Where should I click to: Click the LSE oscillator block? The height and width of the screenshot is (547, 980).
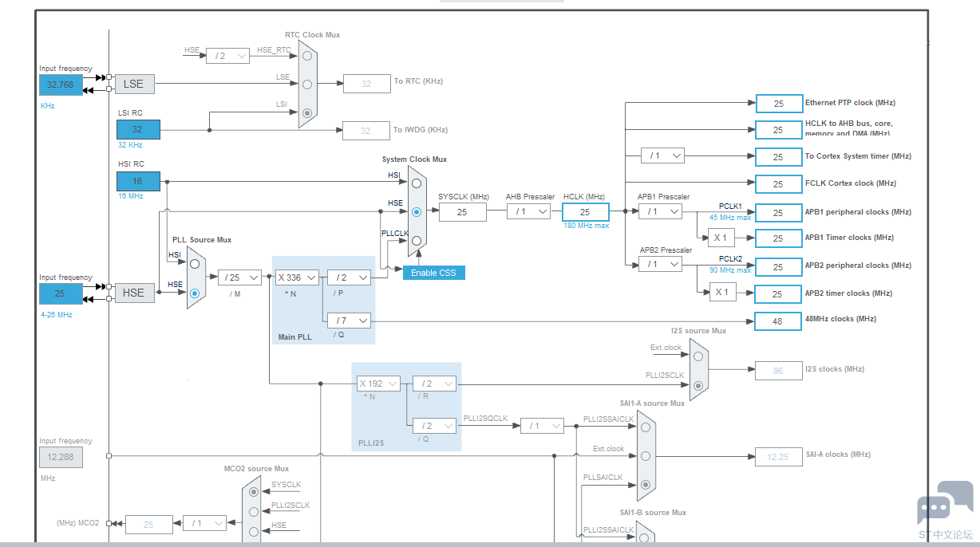point(134,84)
